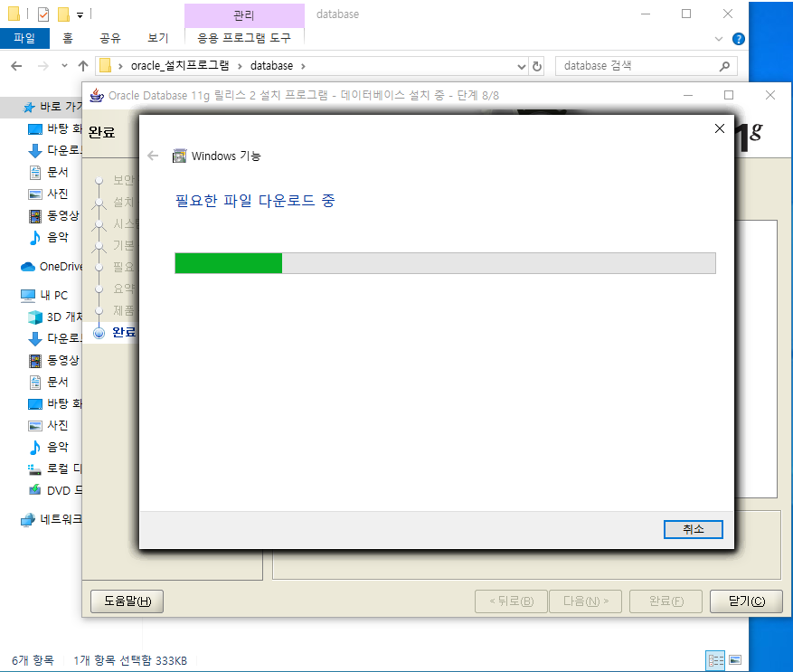The width and height of the screenshot is (793, 672).
Task: Click Explorer title bar folder icon
Action: point(14,14)
